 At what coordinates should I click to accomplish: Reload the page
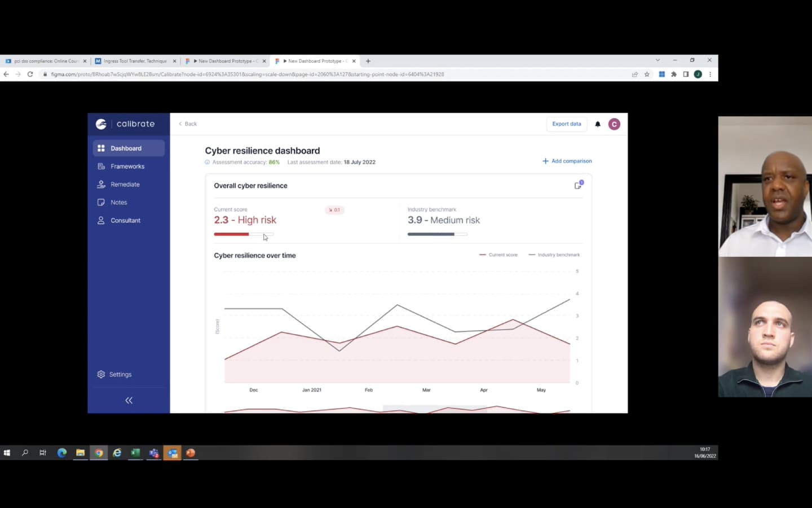[30, 74]
